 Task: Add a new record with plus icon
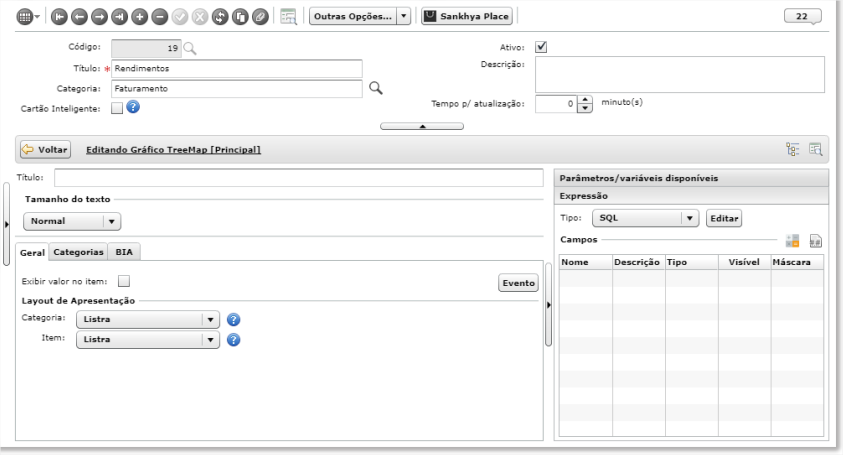140,17
